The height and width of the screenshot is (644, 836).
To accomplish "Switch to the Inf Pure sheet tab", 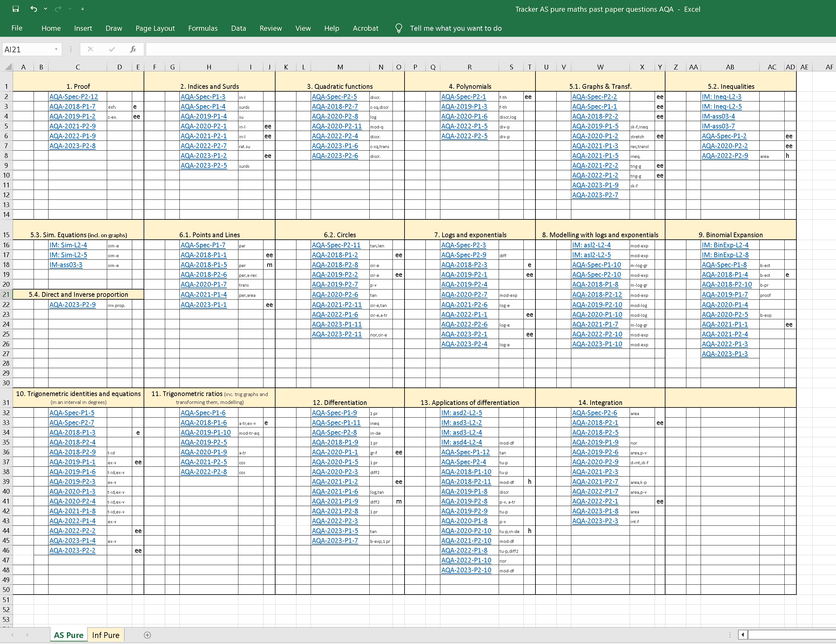I will tap(106, 635).
